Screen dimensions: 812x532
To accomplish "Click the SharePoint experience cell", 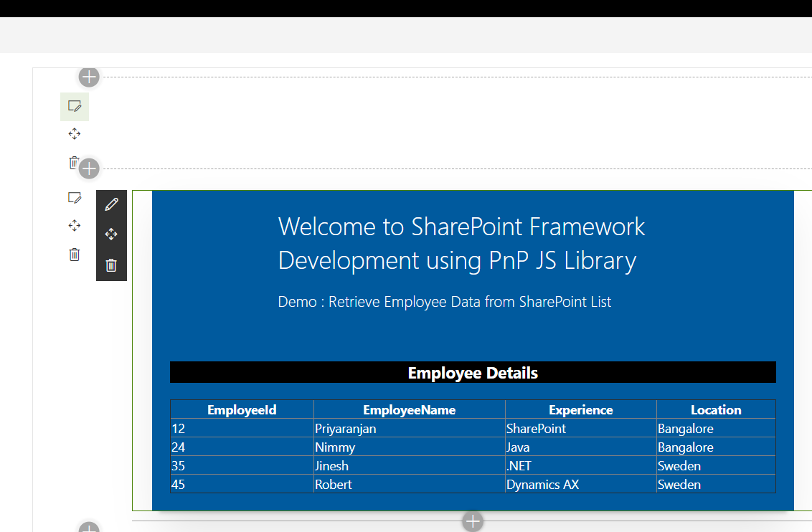I will pyautogui.click(x=580, y=429).
